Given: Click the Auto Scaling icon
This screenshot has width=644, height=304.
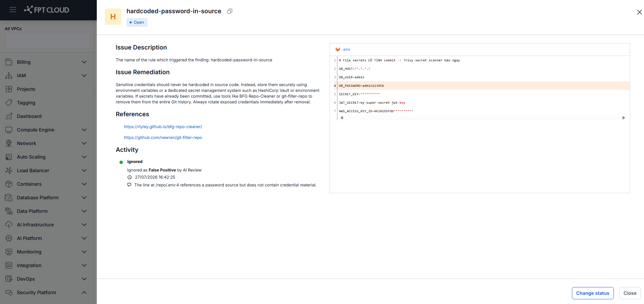Looking at the screenshot, I should coord(9,157).
